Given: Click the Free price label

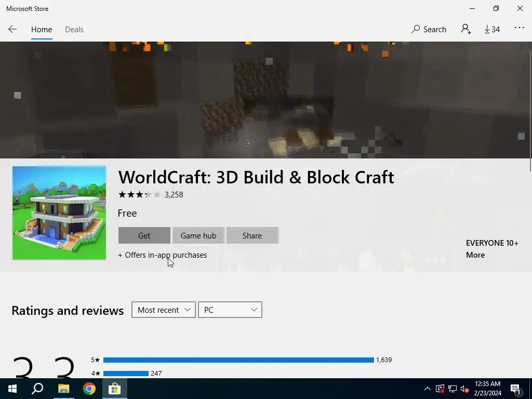Looking at the screenshot, I should click(x=127, y=214).
